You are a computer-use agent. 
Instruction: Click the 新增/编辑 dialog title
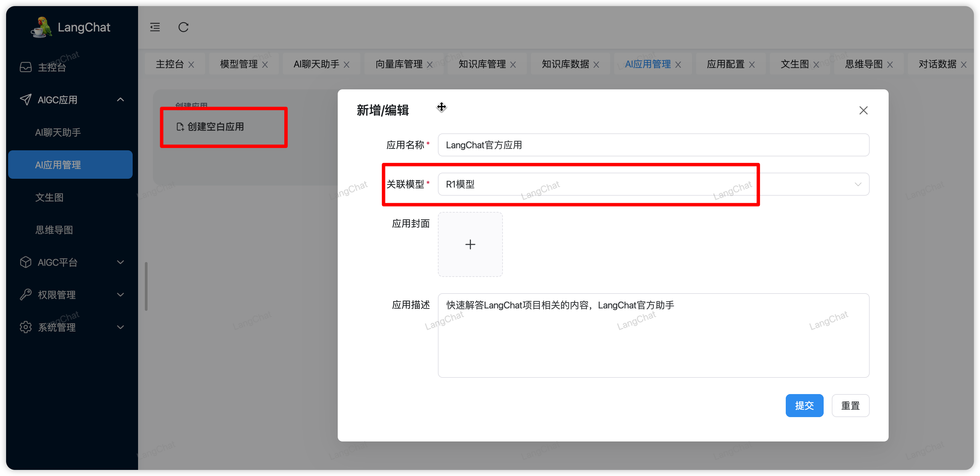pos(383,110)
